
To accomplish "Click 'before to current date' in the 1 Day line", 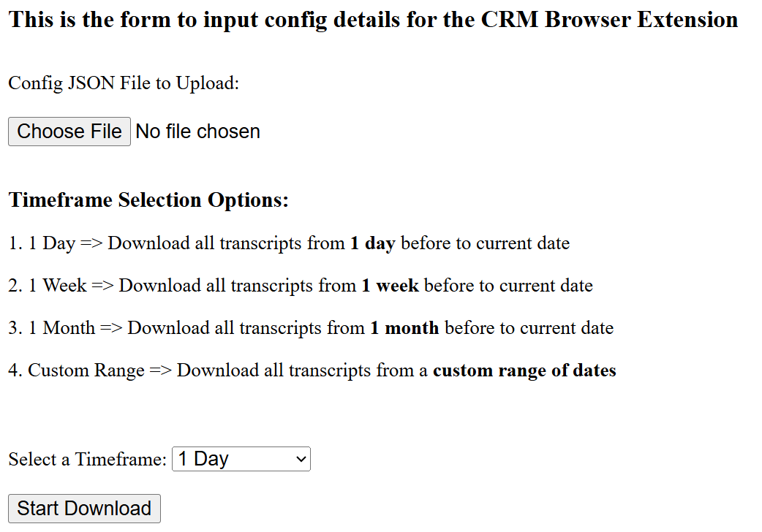I will tap(485, 243).
